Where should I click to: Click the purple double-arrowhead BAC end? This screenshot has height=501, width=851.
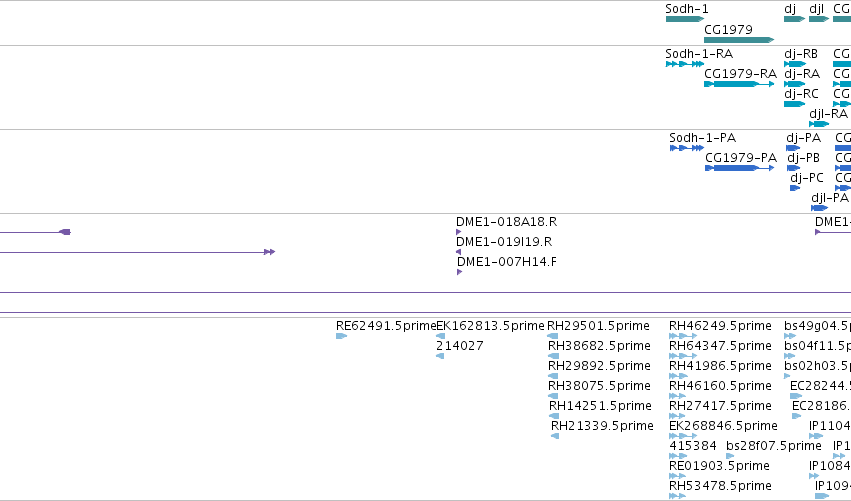[x=269, y=252]
